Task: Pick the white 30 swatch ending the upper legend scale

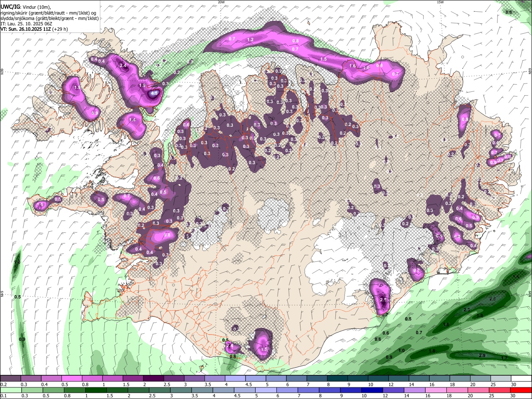Action: coord(521,379)
